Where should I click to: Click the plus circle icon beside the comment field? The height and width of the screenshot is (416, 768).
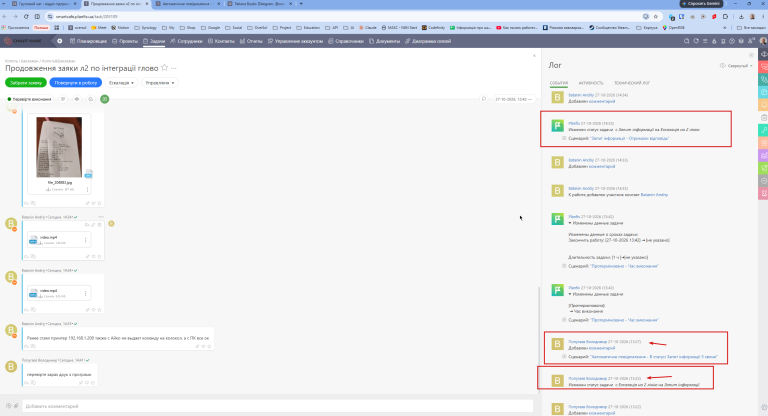(x=8, y=406)
